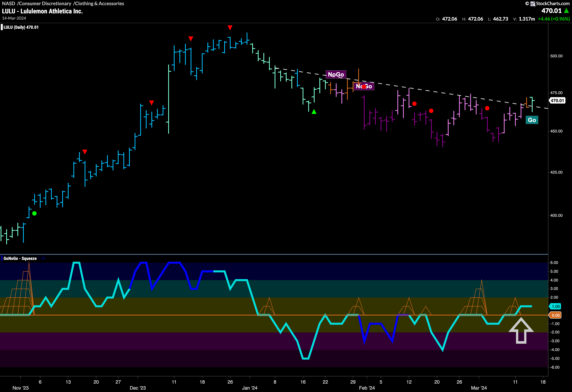
Task: Click the second NoGo label near February
Action: coord(364,86)
